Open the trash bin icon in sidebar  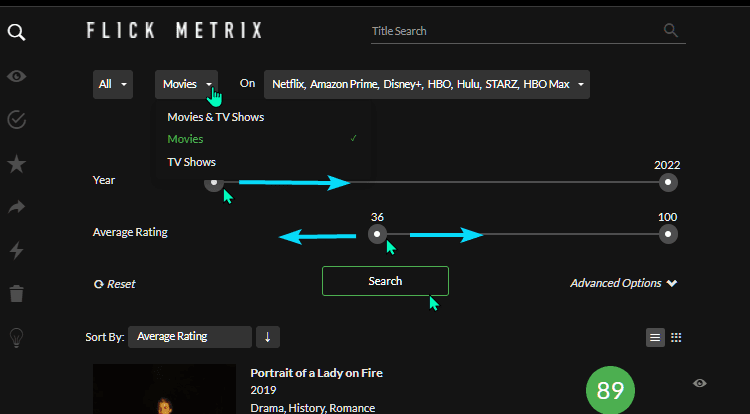pos(16,294)
